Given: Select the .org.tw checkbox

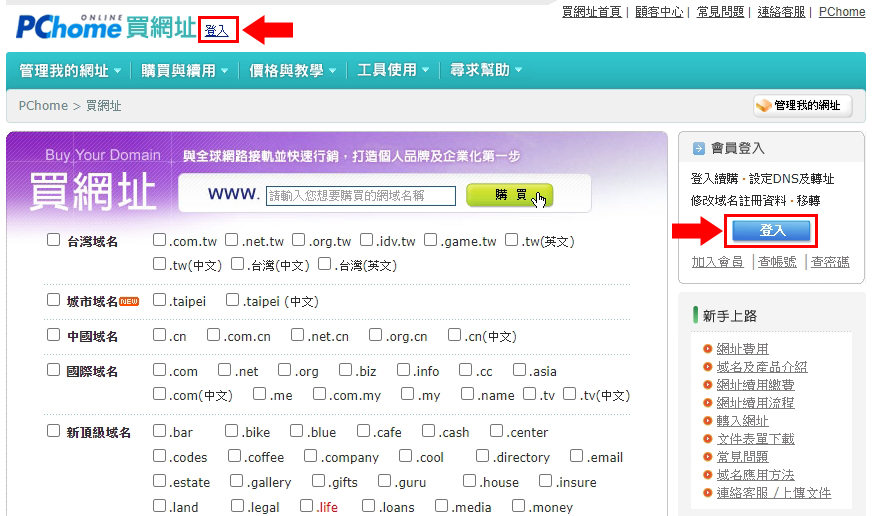Looking at the screenshot, I should pyautogui.click(x=299, y=240).
